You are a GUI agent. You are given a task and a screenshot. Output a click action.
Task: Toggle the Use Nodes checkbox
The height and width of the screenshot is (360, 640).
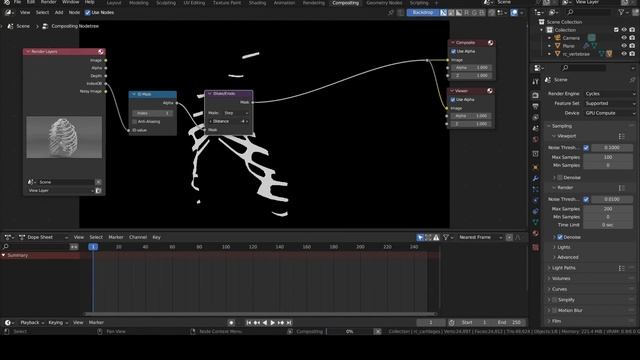coord(87,13)
